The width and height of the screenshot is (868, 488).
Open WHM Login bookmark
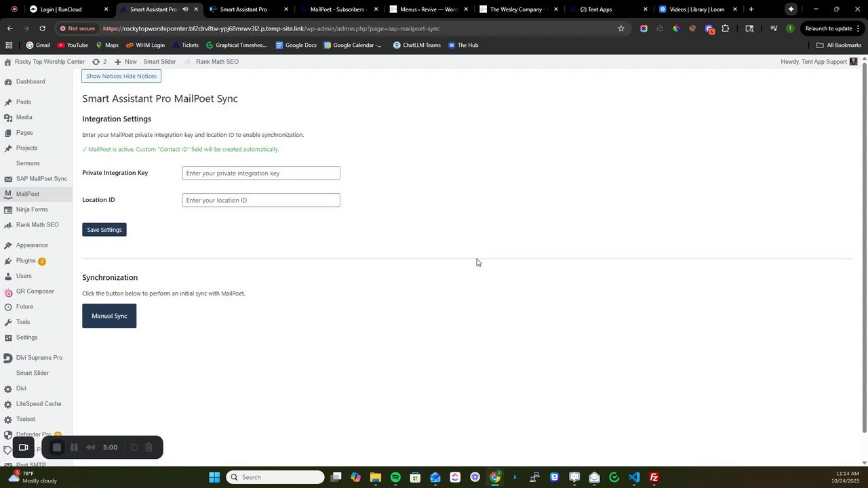tap(145, 45)
